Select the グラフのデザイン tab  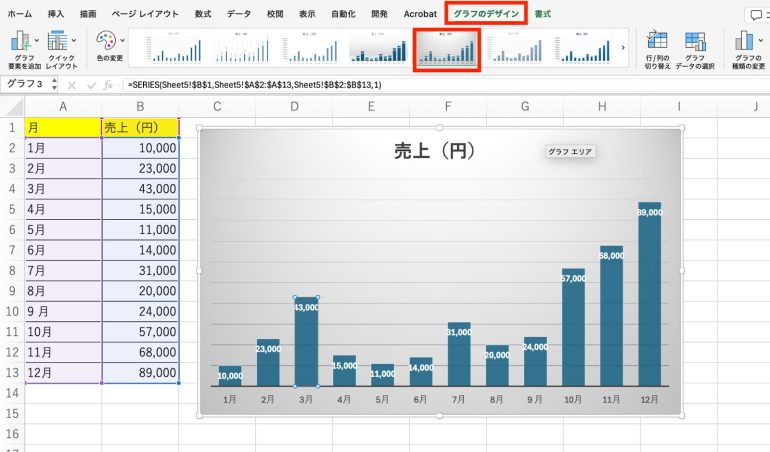point(486,14)
